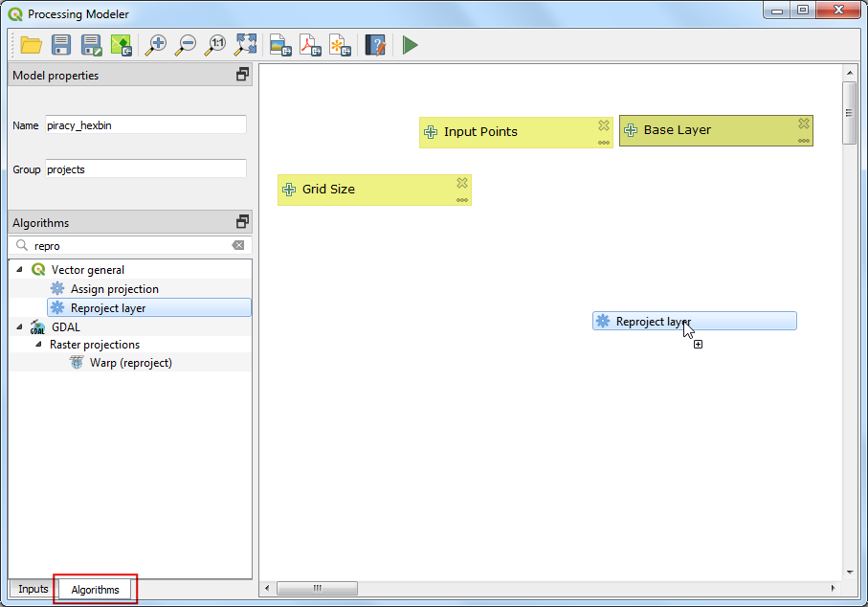Click the model Name input field

coord(145,125)
